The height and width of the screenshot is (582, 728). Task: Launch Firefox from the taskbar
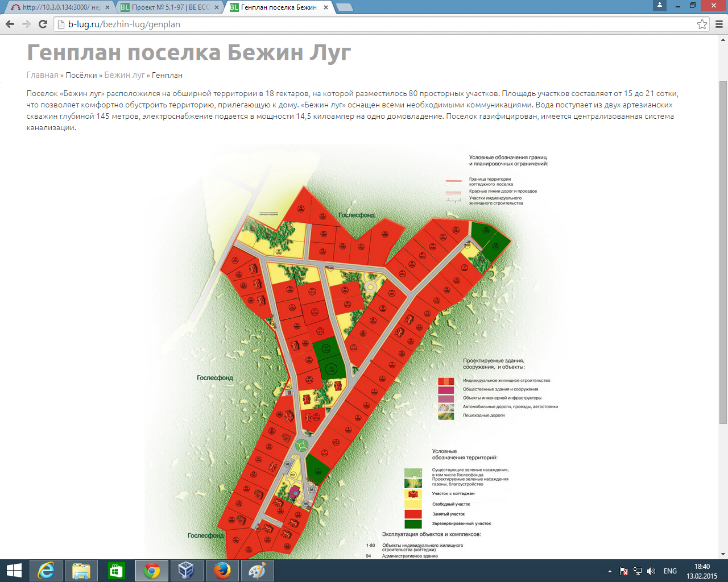point(222,570)
